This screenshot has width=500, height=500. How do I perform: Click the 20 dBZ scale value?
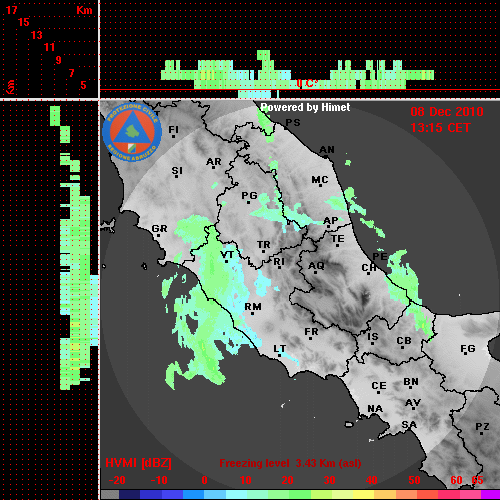[x=287, y=480]
